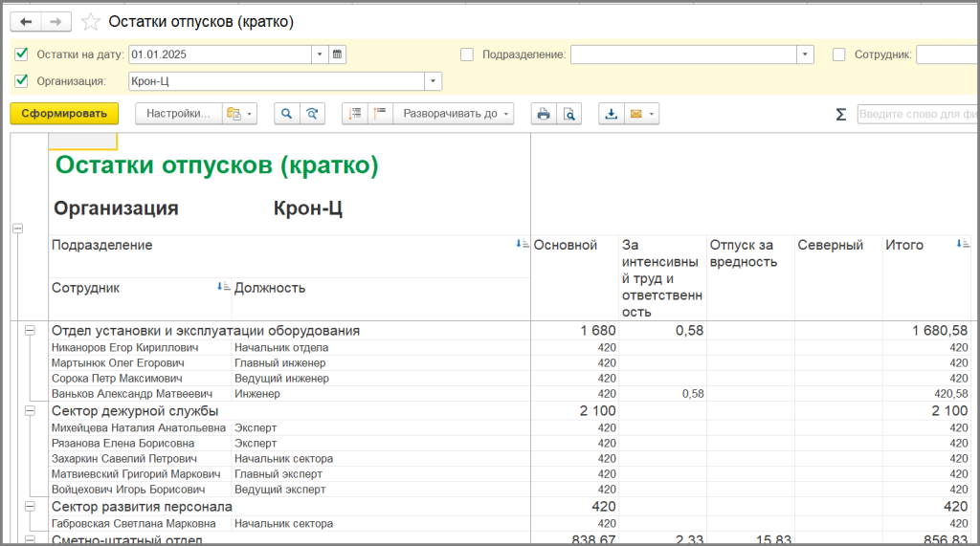
Task: Collapse Сектор дежурной службы group
Action: coord(30,411)
